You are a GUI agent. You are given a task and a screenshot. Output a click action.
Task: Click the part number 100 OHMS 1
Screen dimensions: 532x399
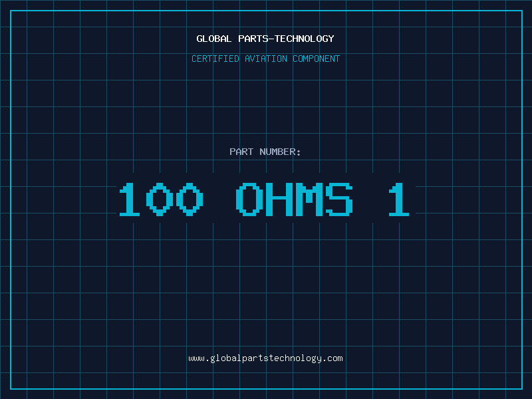tap(264, 199)
